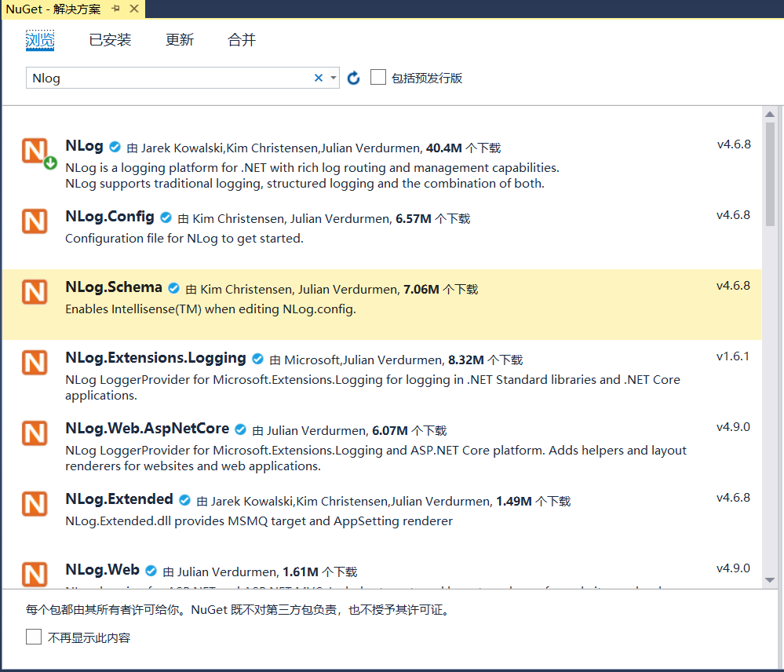Click the package list vertical scrollbar thumb
The width and height of the screenshot is (784, 672).
click(770, 174)
